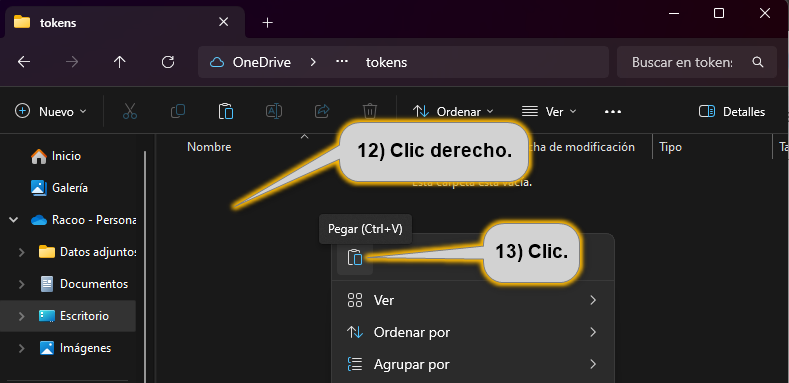Expand the Documentos folder

pyautogui.click(x=22, y=284)
